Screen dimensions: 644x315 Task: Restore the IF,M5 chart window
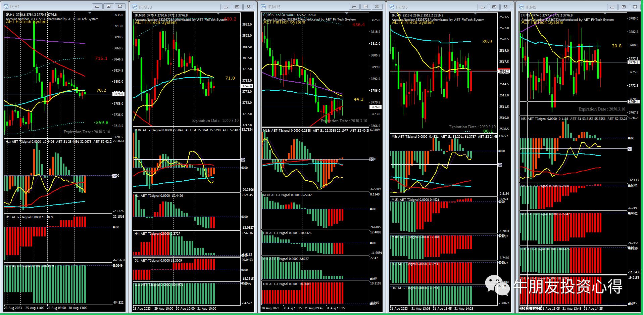[624, 7]
